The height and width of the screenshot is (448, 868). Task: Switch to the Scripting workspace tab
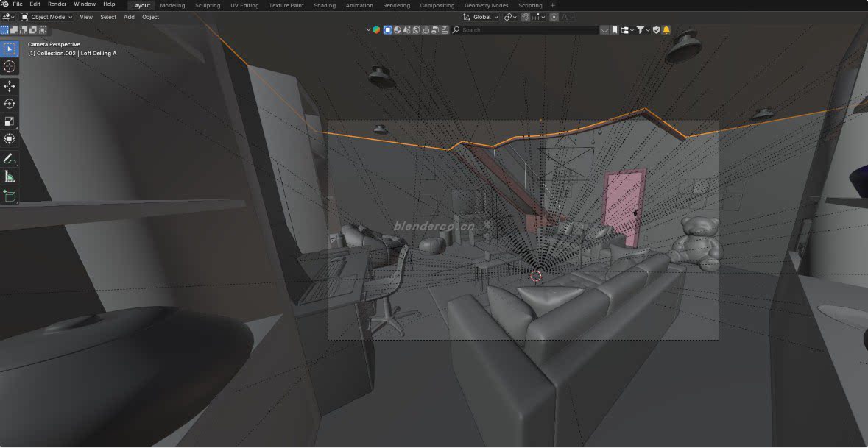(x=530, y=6)
